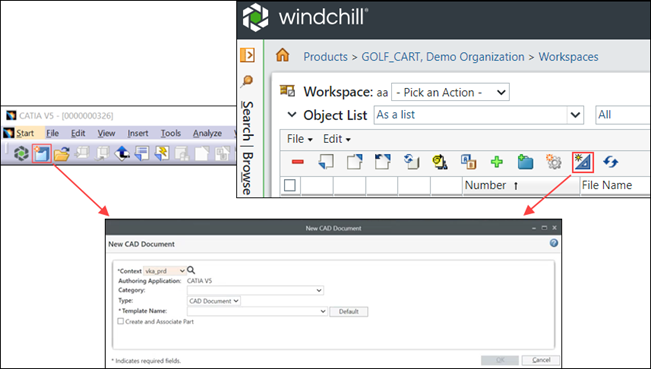Click the New CAD Document icon in CATIA toolbar
The height and width of the screenshot is (369, 651).
(x=42, y=154)
